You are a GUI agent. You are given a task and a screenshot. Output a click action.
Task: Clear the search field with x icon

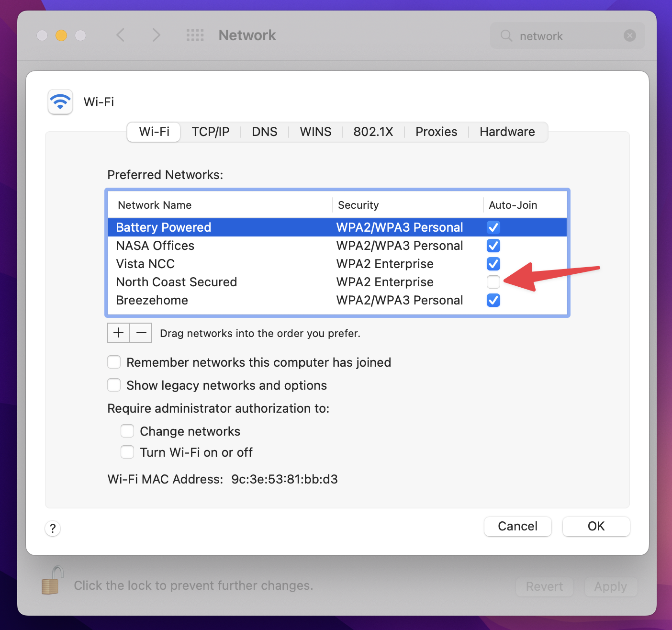[x=630, y=36]
